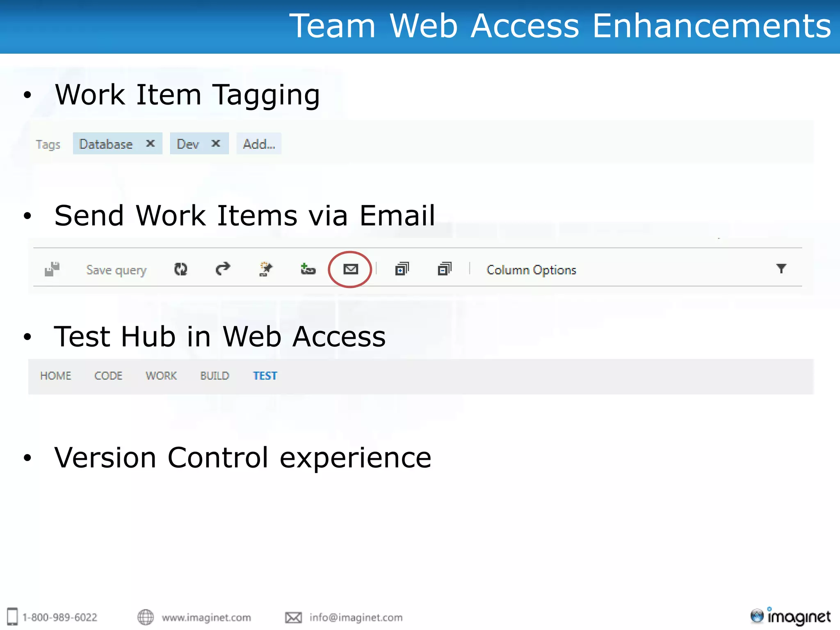This screenshot has height=630, width=840.
Task: Refresh the query results
Action: click(180, 269)
